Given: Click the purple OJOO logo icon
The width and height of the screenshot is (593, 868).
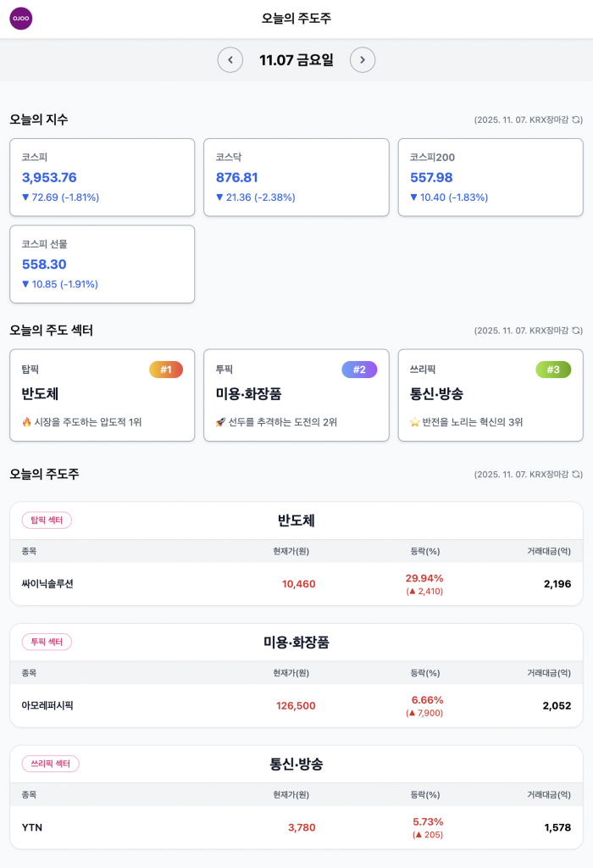Looking at the screenshot, I should click(20, 19).
